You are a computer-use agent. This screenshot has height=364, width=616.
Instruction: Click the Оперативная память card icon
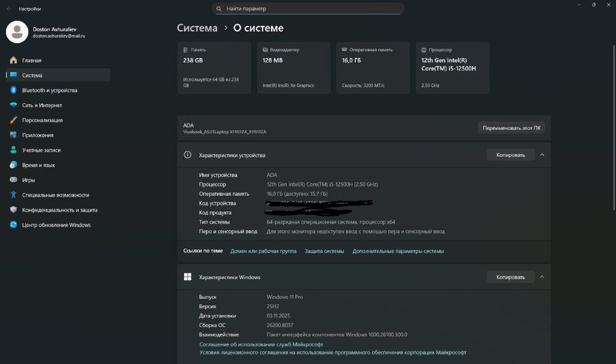(344, 49)
